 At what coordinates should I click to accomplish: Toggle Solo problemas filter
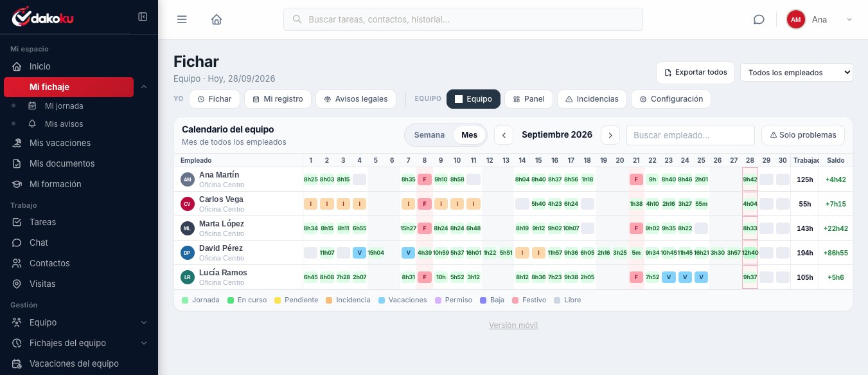(803, 135)
